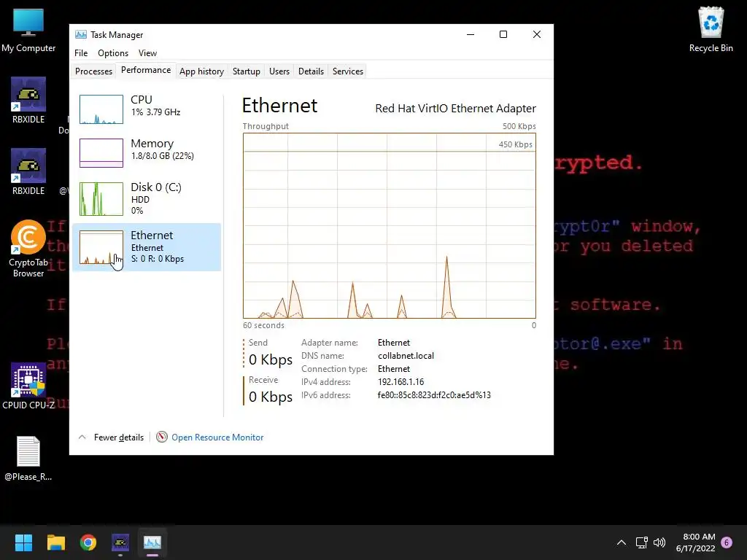Launch Google Chrome from the taskbar
This screenshot has height=560, width=747.
pos(88,542)
